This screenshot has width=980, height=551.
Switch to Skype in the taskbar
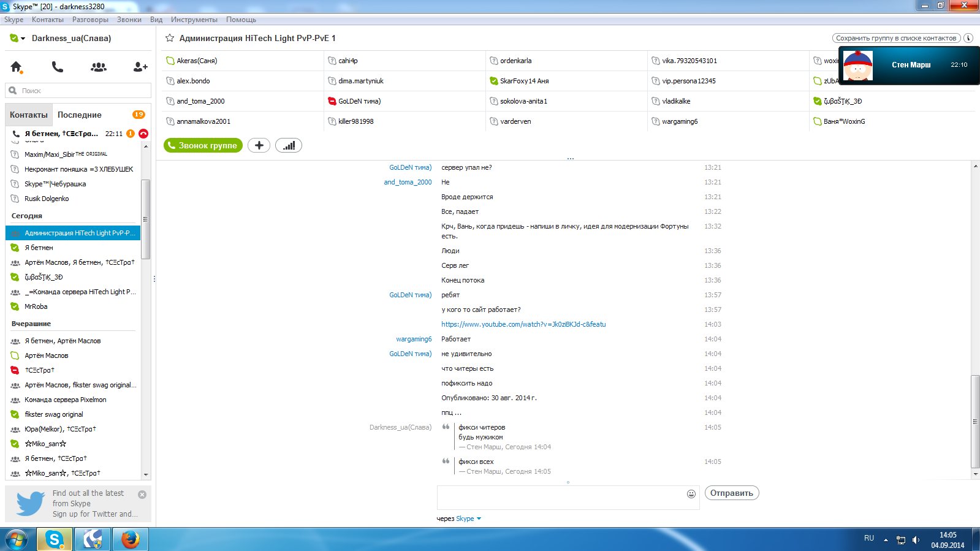pyautogui.click(x=55, y=539)
